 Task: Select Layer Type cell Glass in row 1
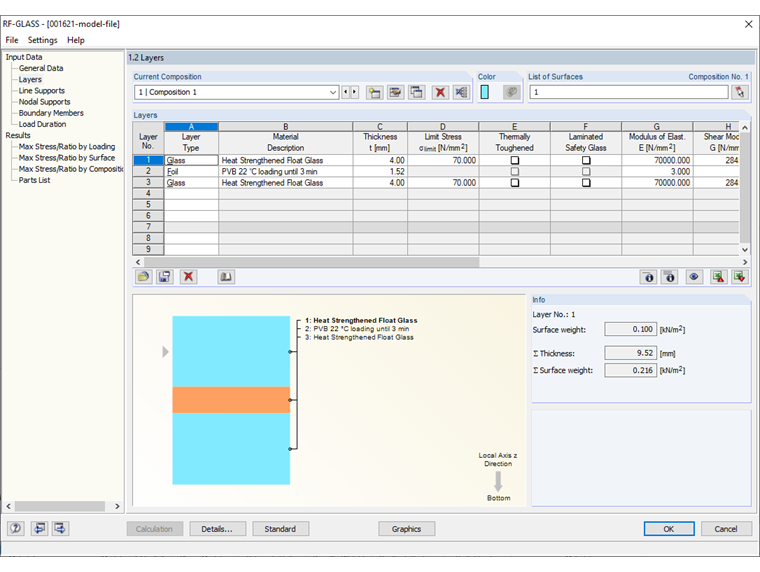(191, 160)
